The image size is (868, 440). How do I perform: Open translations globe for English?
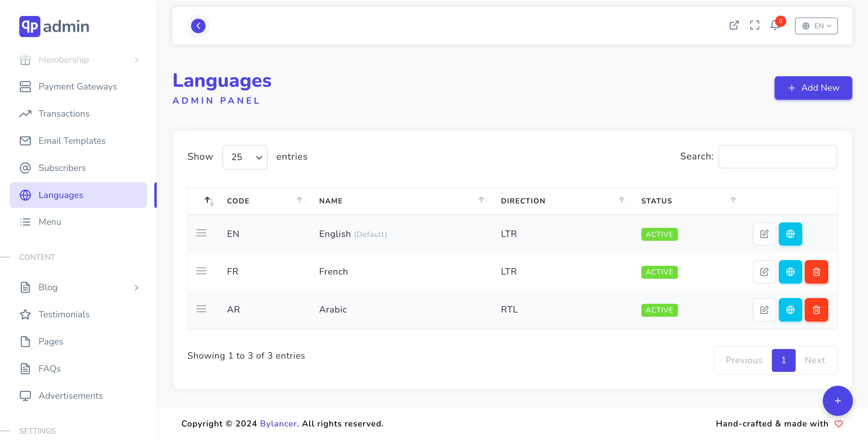click(x=790, y=234)
